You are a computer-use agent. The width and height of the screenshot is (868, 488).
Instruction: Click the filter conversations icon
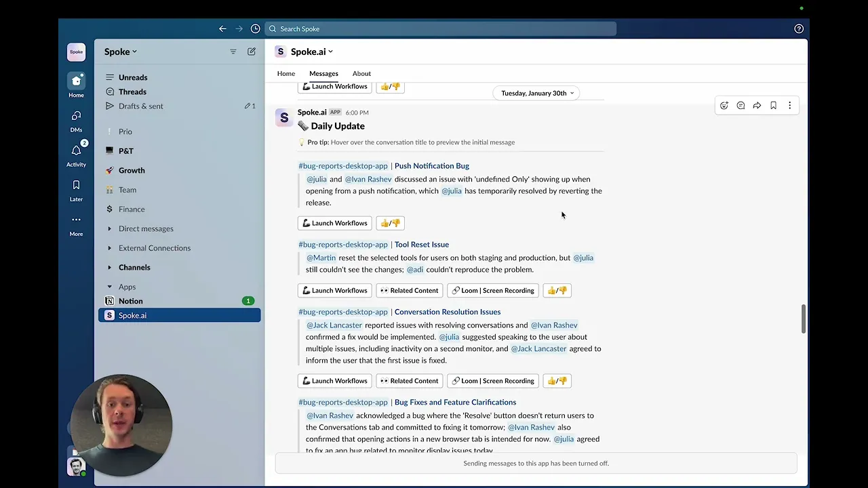tap(233, 52)
